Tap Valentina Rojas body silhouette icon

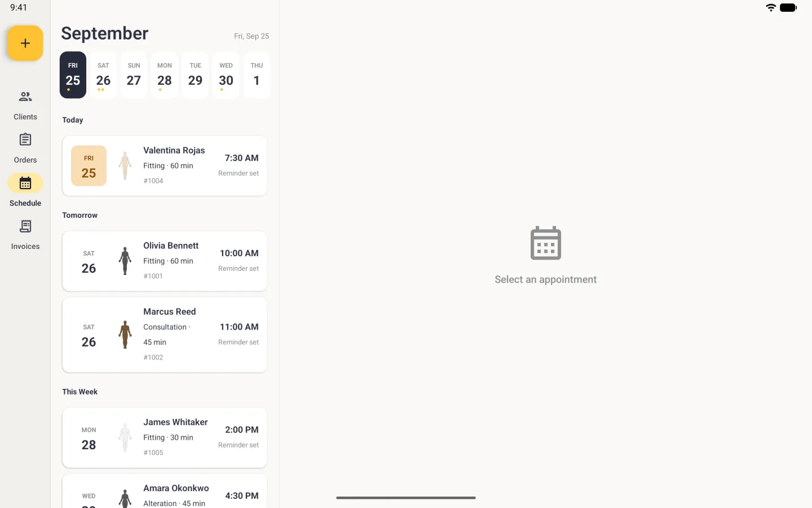coord(125,166)
